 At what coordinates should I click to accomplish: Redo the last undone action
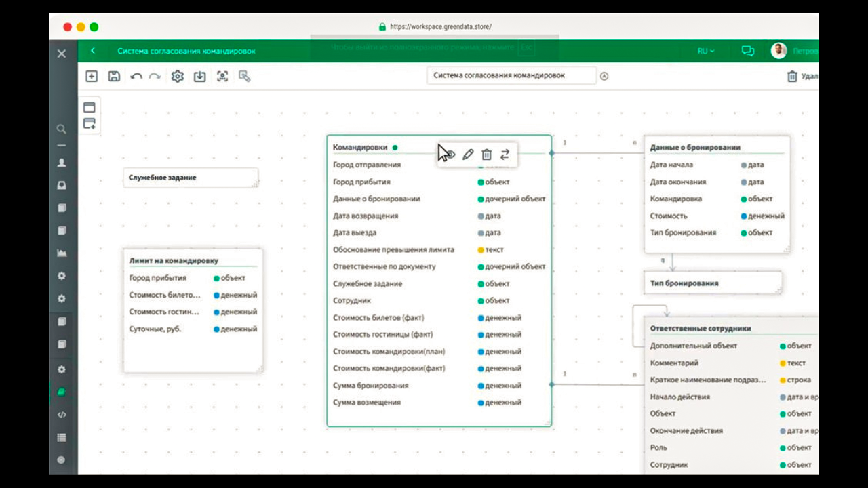coord(155,77)
